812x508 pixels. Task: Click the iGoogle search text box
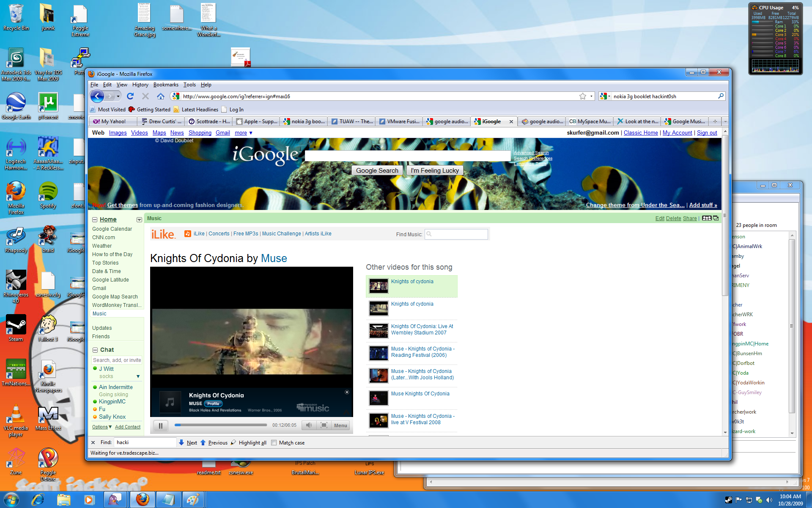click(408, 156)
